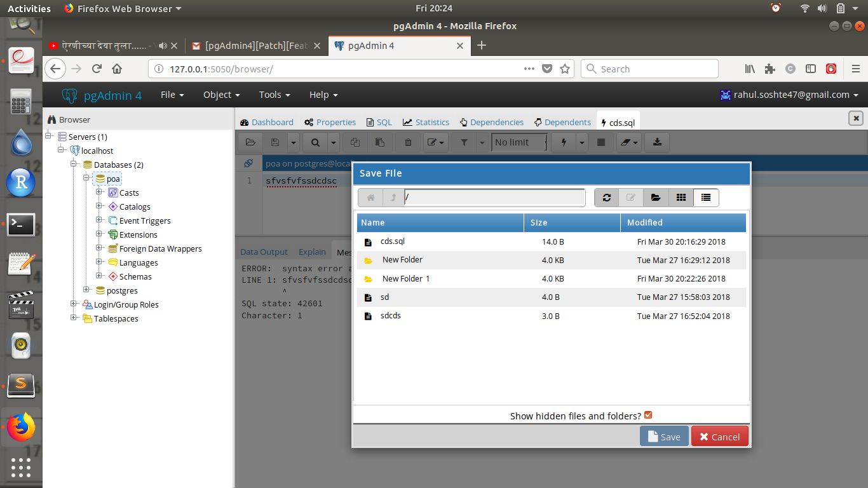Click the file path input field

pyautogui.click(x=493, y=198)
